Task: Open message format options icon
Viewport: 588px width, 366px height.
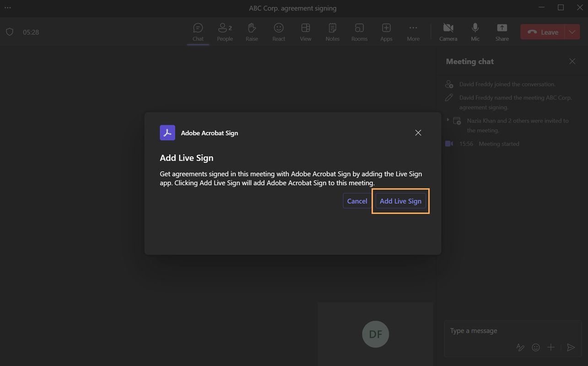Action: click(520, 348)
